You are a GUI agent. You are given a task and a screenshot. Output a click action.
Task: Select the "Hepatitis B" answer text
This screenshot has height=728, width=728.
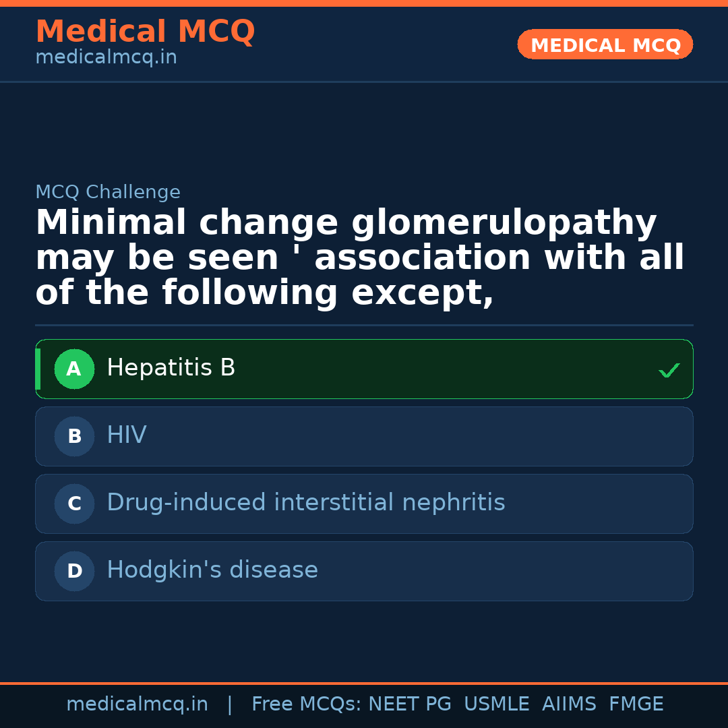171,368
